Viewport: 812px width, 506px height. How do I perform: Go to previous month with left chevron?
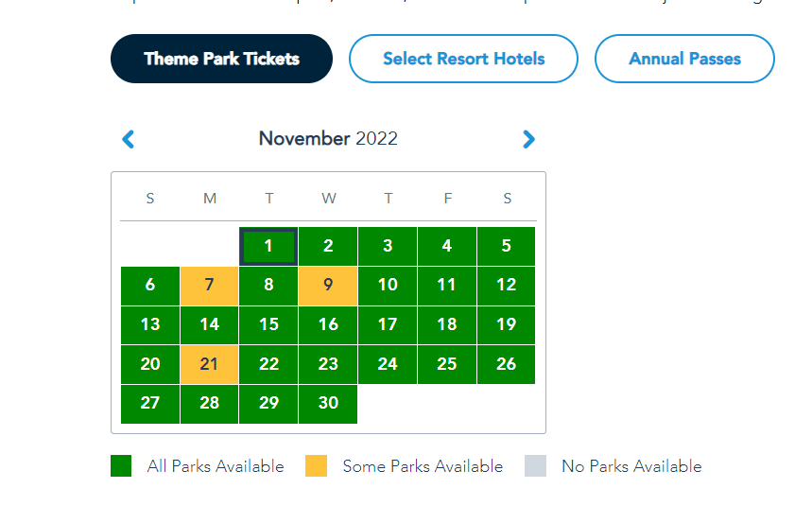pos(128,139)
